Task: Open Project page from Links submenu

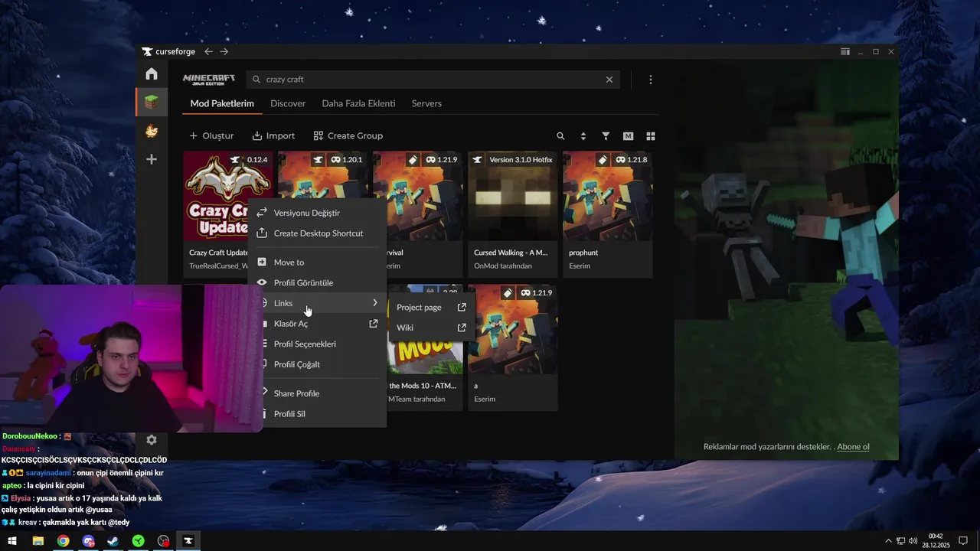Action: click(x=431, y=308)
